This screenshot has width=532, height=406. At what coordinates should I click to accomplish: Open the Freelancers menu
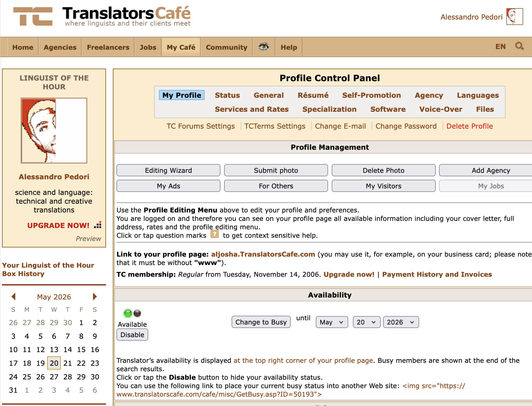108,47
